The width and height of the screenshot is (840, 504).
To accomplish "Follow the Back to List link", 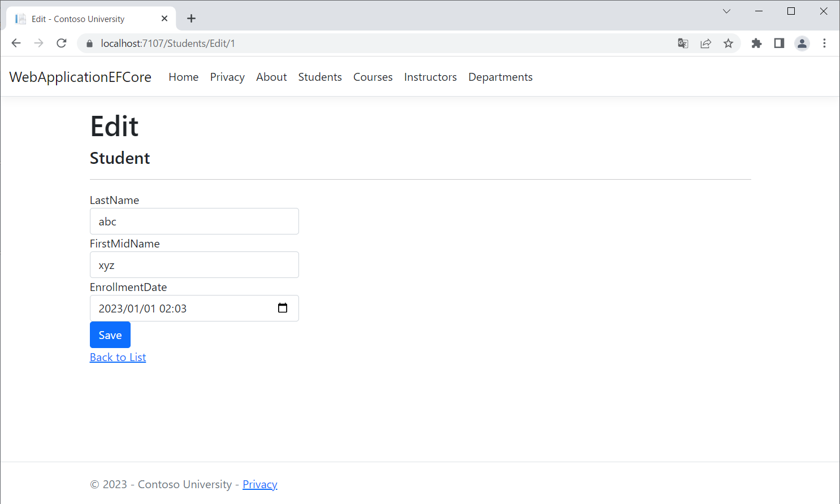I will click(x=118, y=357).
